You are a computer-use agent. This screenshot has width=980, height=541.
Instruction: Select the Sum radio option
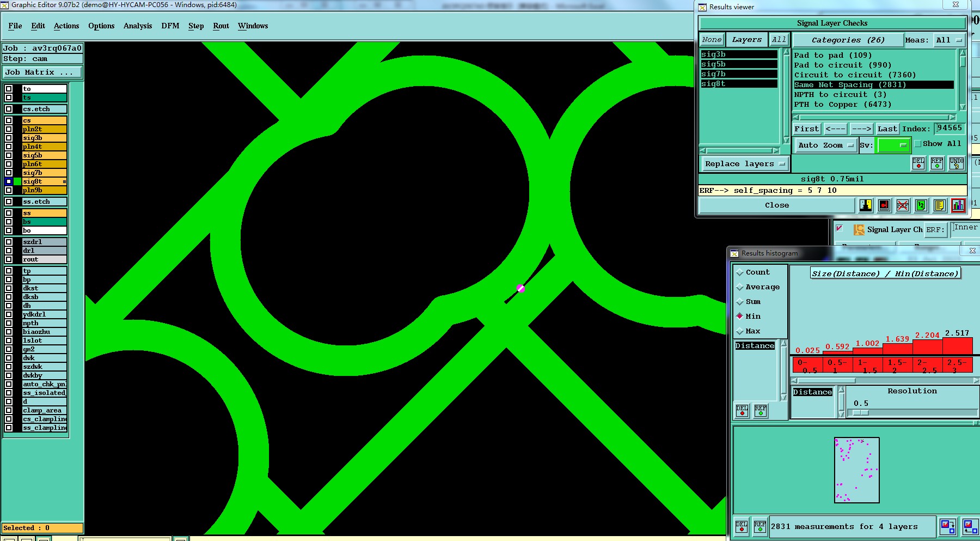click(740, 302)
